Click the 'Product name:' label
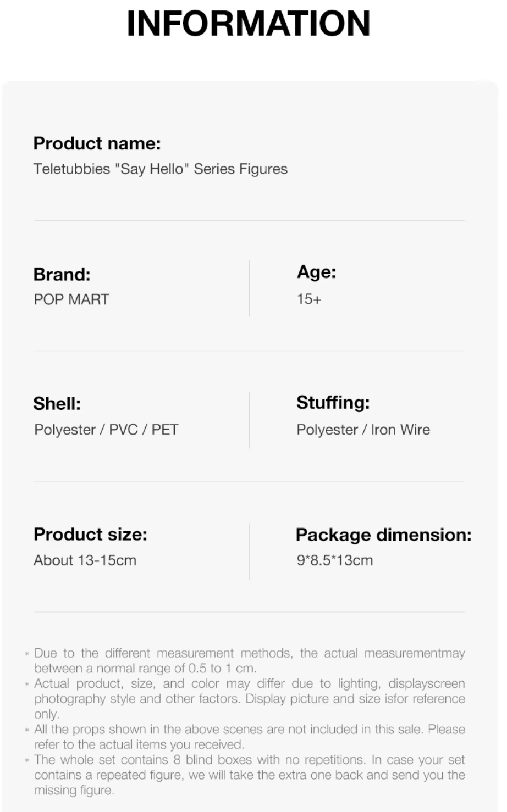The height and width of the screenshot is (812, 507). (97, 143)
